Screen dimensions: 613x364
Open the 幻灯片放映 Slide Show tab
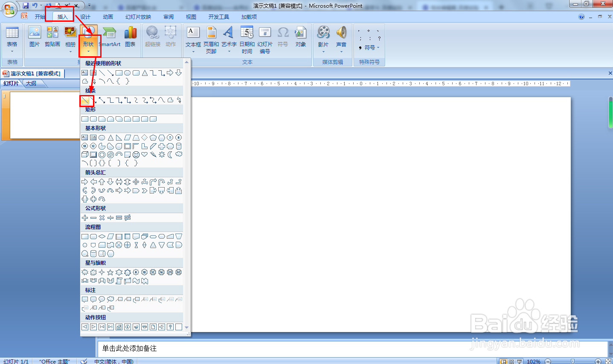click(x=138, y=17)
